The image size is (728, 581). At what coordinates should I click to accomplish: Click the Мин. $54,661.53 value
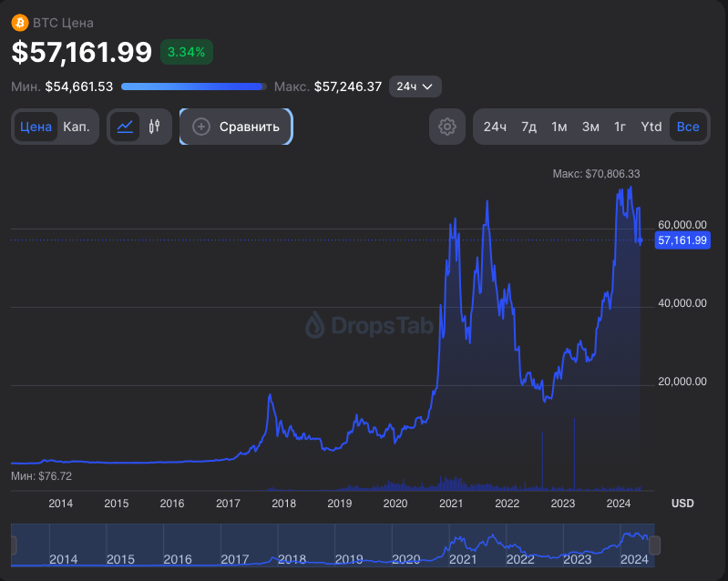pos(62,87)
